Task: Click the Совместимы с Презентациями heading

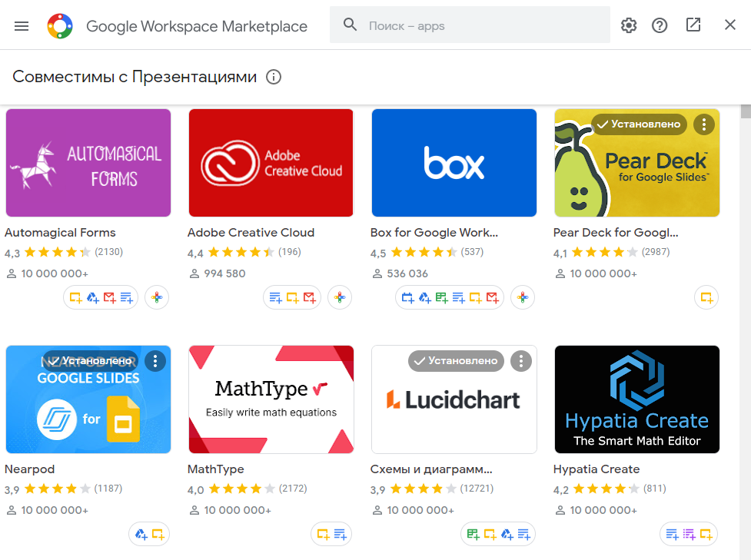Action: point(135,77)
